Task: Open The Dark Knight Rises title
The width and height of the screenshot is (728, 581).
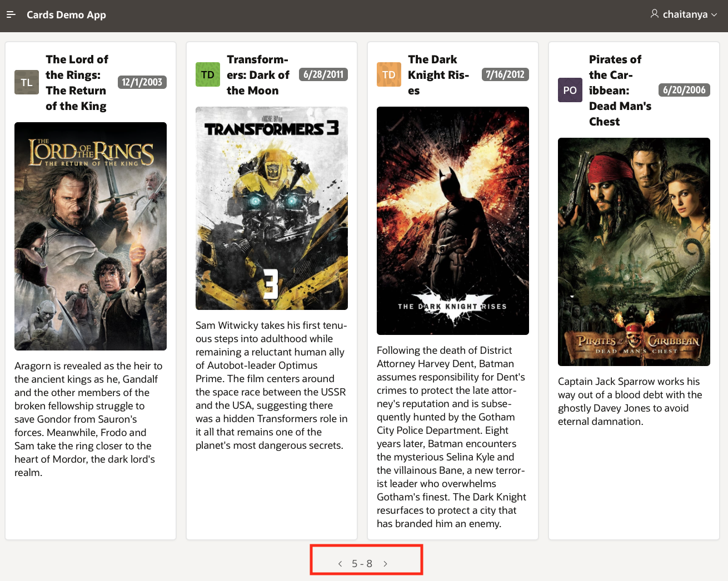Action: 440,75
